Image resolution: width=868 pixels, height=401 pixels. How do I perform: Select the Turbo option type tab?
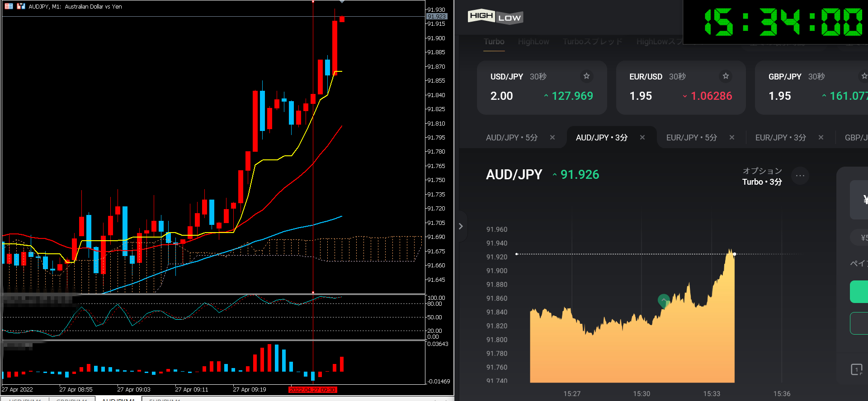494,42
